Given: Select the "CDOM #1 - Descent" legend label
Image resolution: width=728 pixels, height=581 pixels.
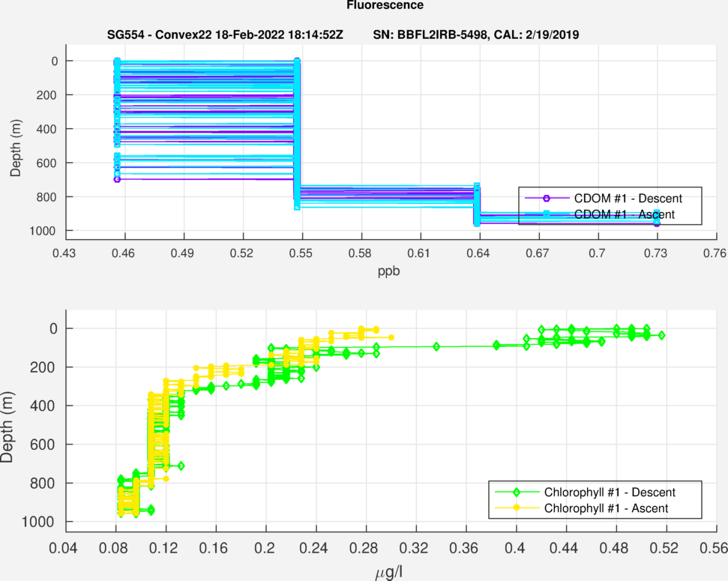Looking at the screenshot, I should [x=628, y=198].
